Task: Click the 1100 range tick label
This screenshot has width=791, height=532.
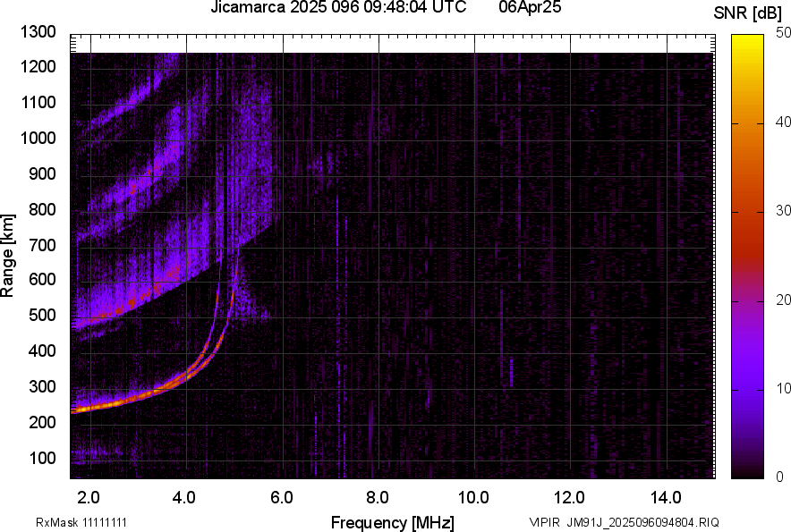Action: pos(38,102)
